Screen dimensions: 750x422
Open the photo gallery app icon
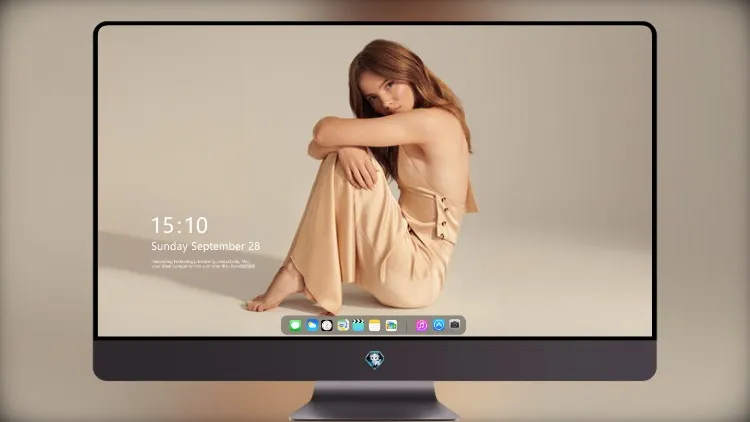(391, 325)
